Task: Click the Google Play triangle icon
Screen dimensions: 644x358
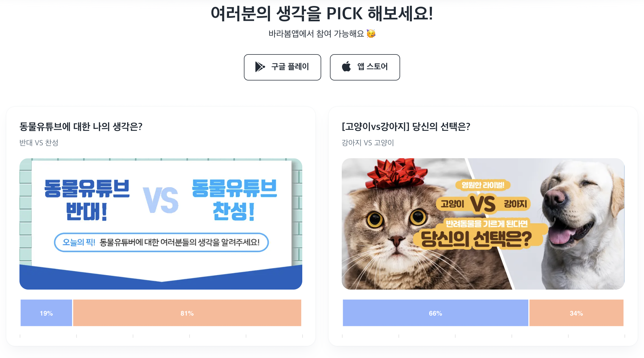Action: point(260,67)
